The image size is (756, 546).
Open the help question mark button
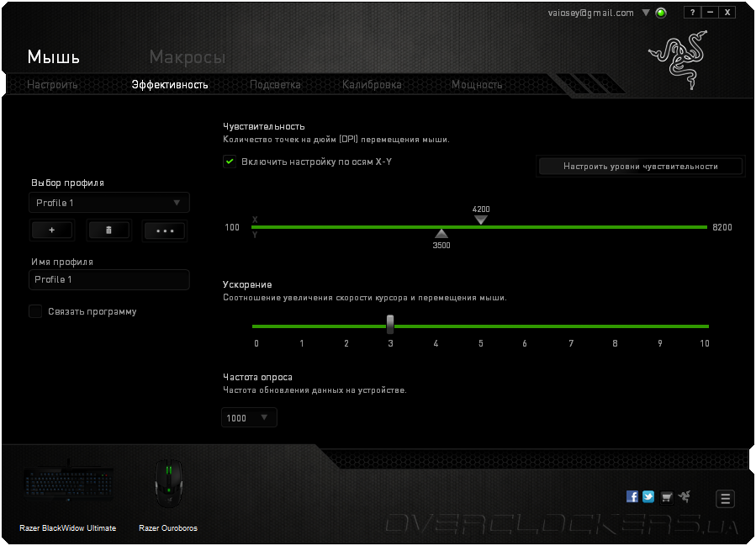click(693, 13)
